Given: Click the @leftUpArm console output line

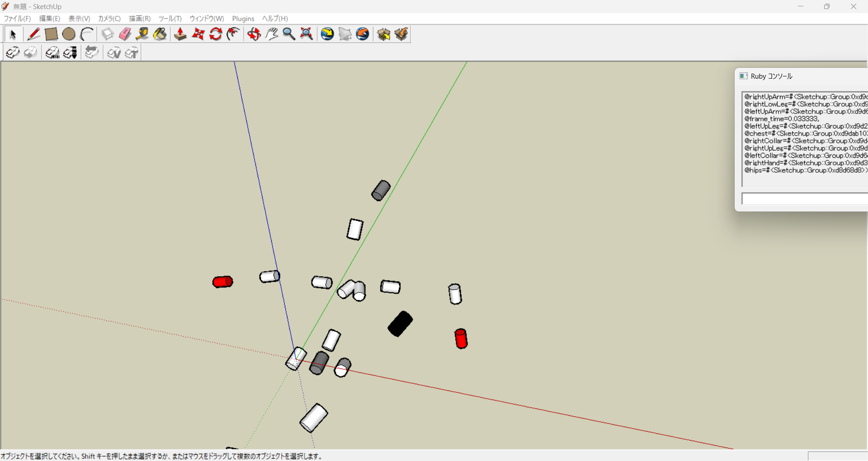Looking at the screenshot, I should (806, 112).
